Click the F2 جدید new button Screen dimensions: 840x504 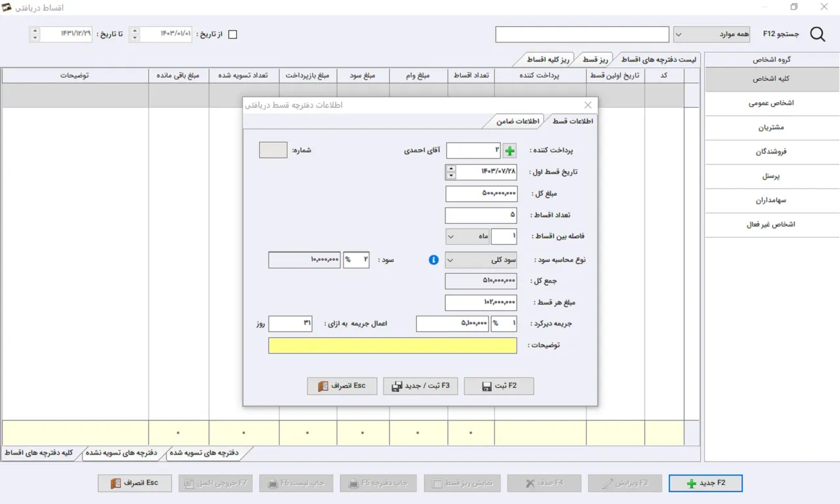pyautogui.click(x=705, y=483)
